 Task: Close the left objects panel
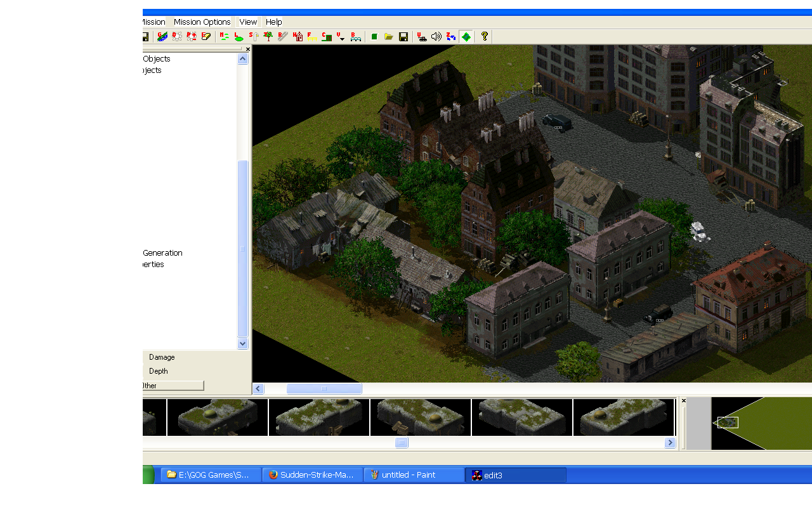coord(248,49)
